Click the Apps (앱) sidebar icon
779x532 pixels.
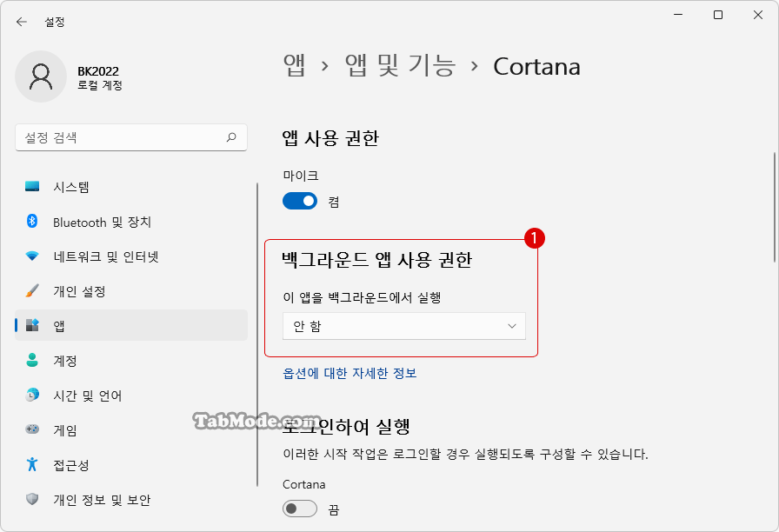(x=32, y=325)
